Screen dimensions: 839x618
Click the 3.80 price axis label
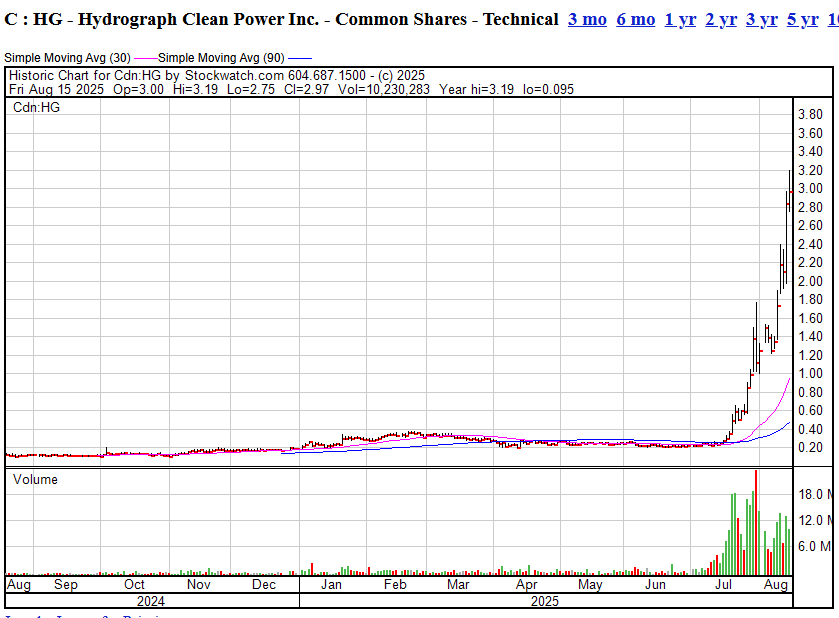pos(810,115)
